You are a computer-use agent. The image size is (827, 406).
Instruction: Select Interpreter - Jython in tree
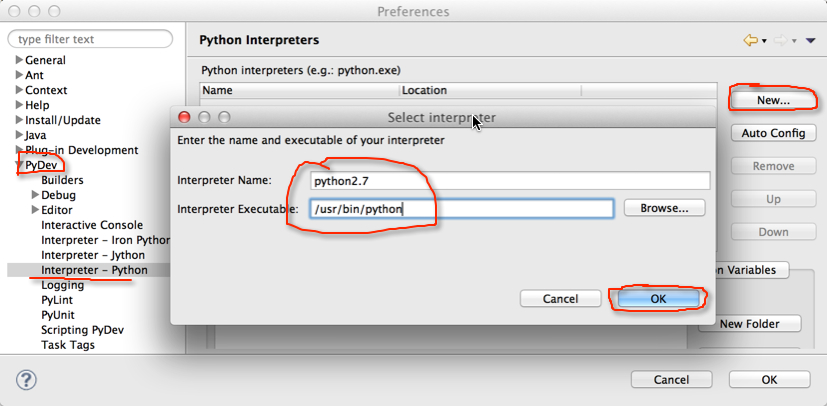click(x=93, y=255)
